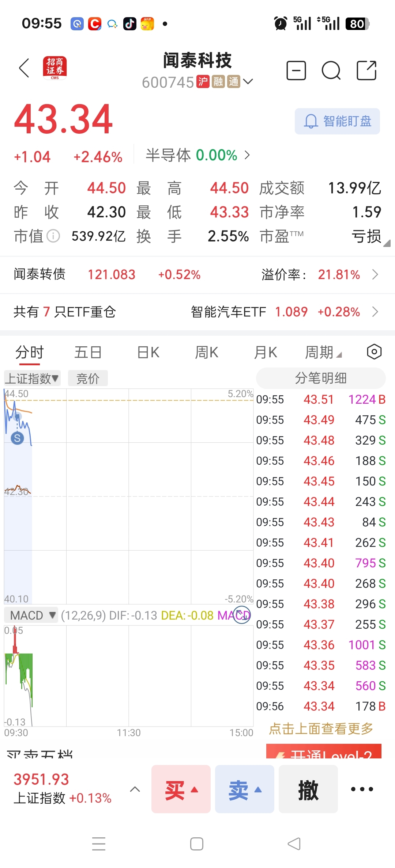Tap the 沪 market badge

(203, 81)
